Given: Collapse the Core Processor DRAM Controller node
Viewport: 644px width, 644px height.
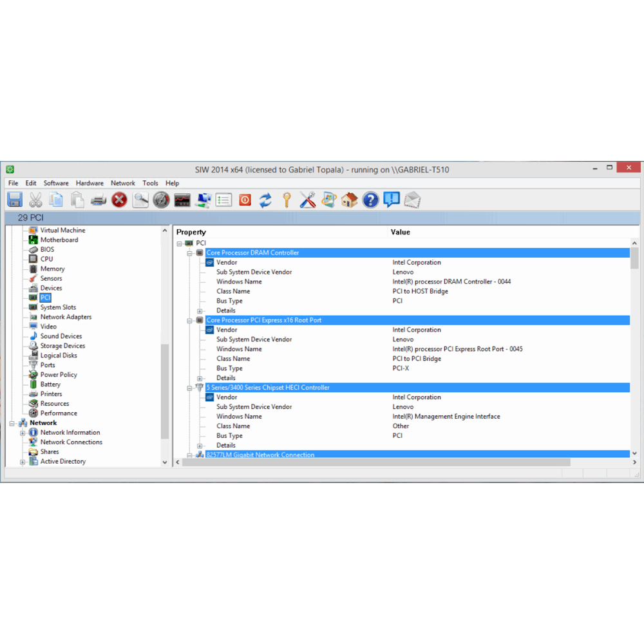Looking at the screenshot, I should [189, 253].
